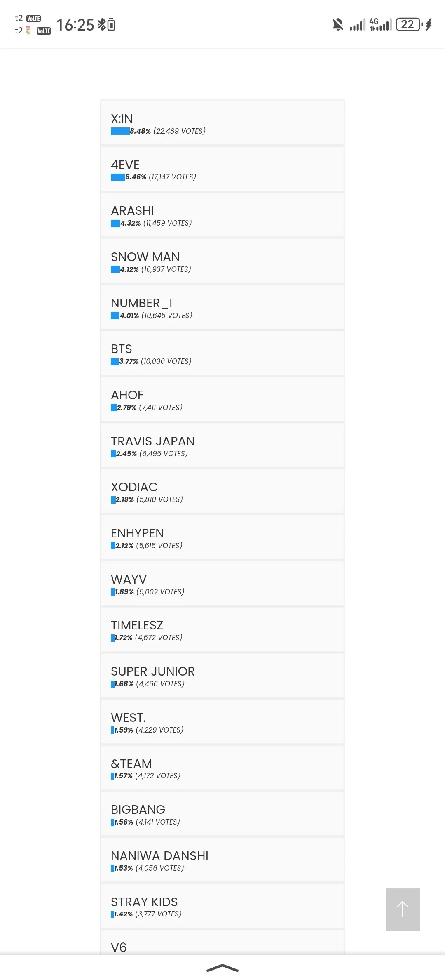Choose the TRAVIS JAPAN entry
Image resolution: width=445 pixels, height=980 pixels.
click(222, 445)
